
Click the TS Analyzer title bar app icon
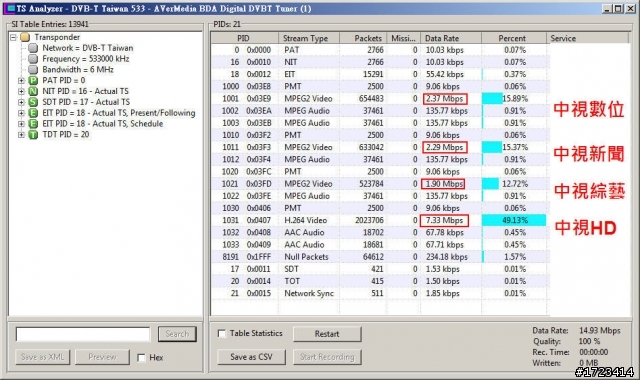(11, 8)
